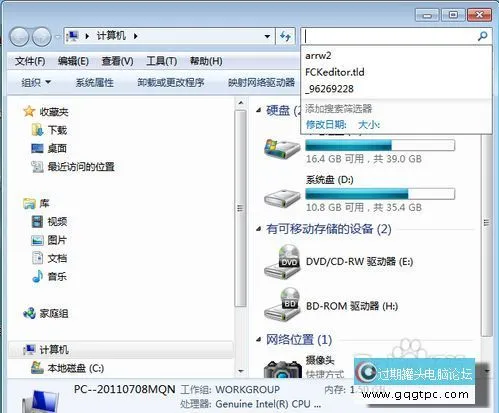Select the BD-ROM 驱动器 (H:) icon

coord(282,305)
